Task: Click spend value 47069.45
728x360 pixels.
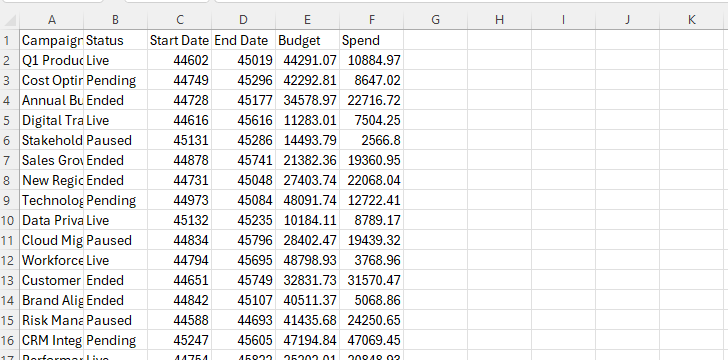Action: coord(371,340)
